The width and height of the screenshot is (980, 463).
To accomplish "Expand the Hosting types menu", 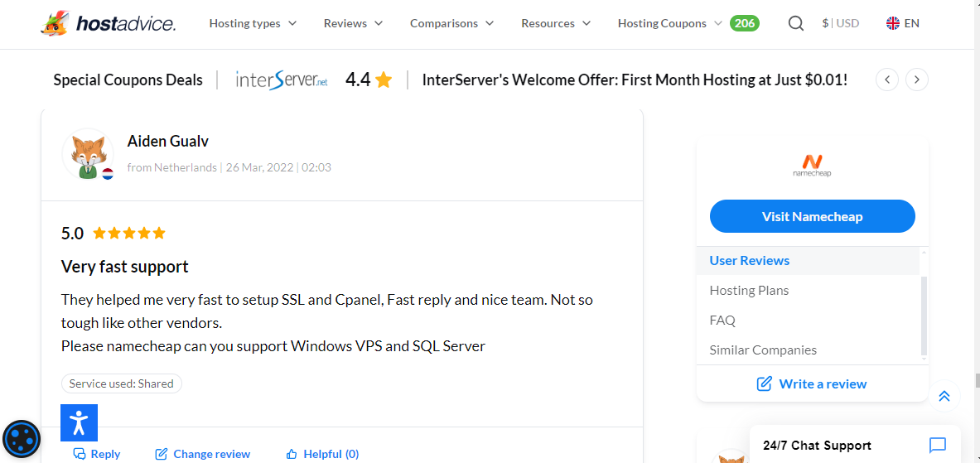I will [x=253, y=24].
